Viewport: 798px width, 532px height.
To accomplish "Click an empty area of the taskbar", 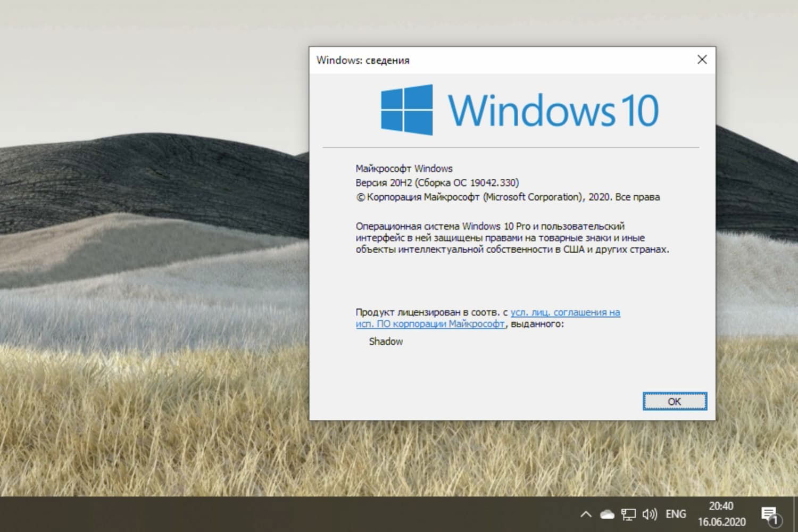I will click(319, 514).
